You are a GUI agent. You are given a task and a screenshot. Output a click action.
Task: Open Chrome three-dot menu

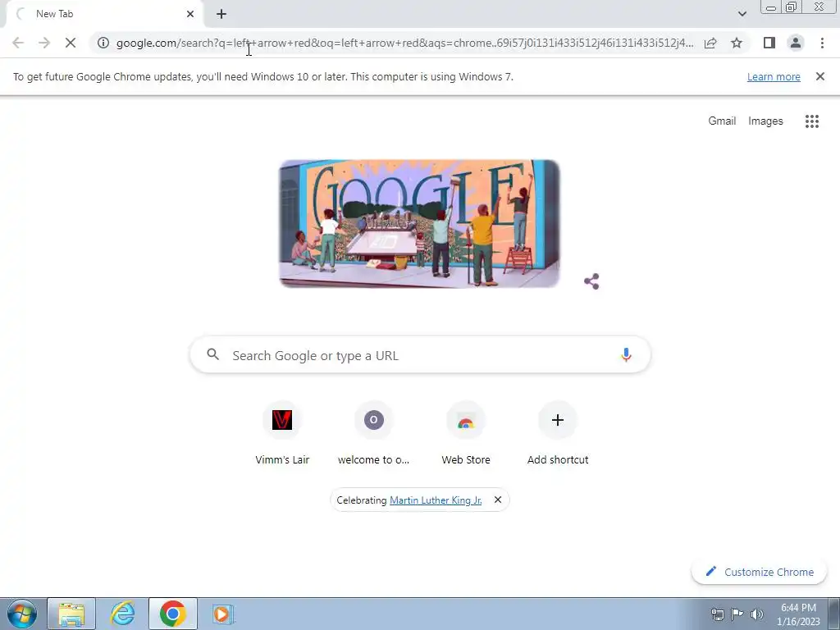click(x=822, y=43)
